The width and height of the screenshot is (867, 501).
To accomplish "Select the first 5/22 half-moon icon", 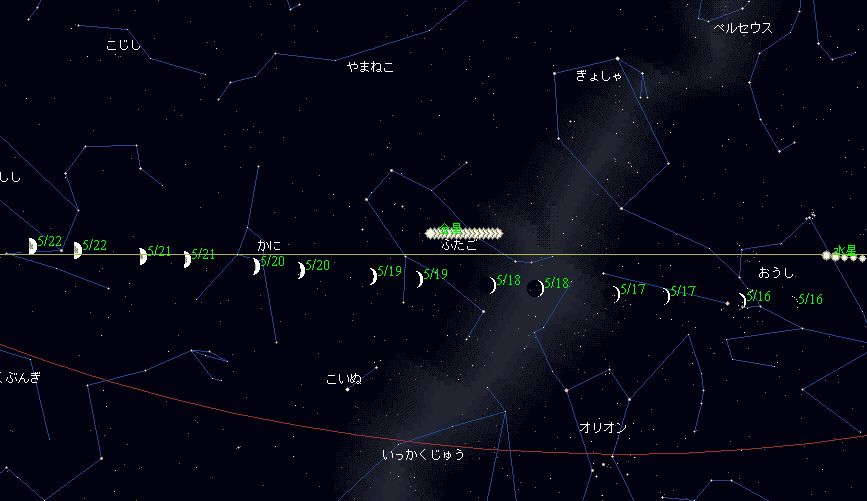I will 33,246.
